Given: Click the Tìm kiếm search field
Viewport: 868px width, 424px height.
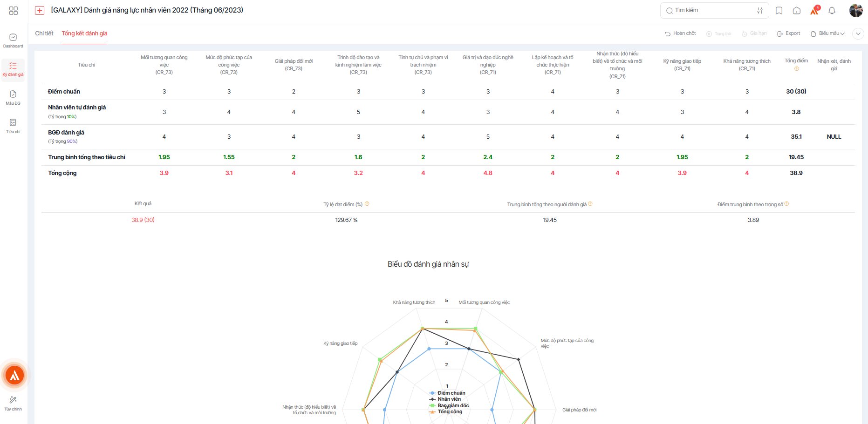Looking at the screenshot, I should pos(708,10).
